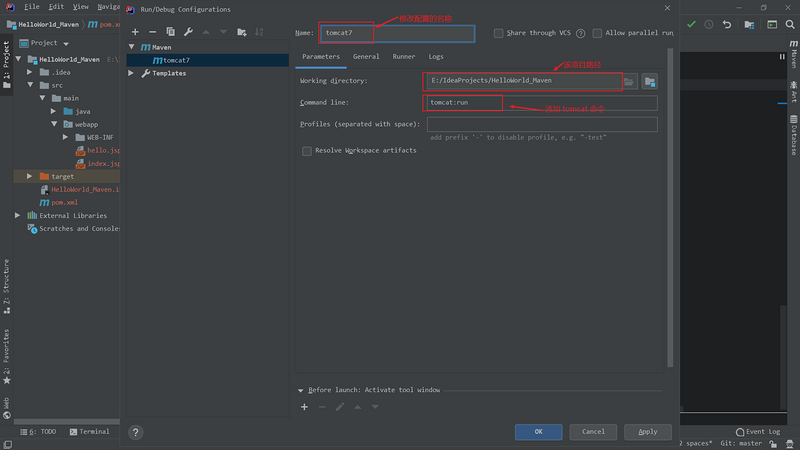Click the OK button
Image resolution: width=800 pixels, height=450 pixels.
[538, 432]
